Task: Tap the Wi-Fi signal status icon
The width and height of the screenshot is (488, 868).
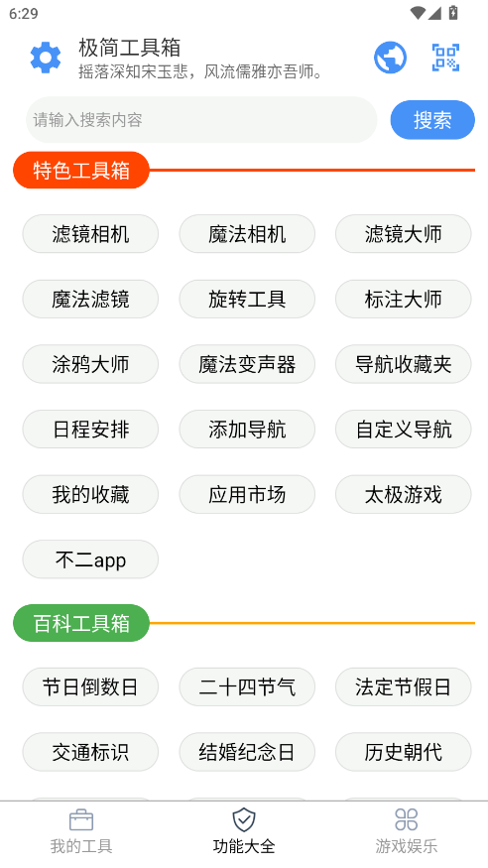Action: tap(418, 12)
